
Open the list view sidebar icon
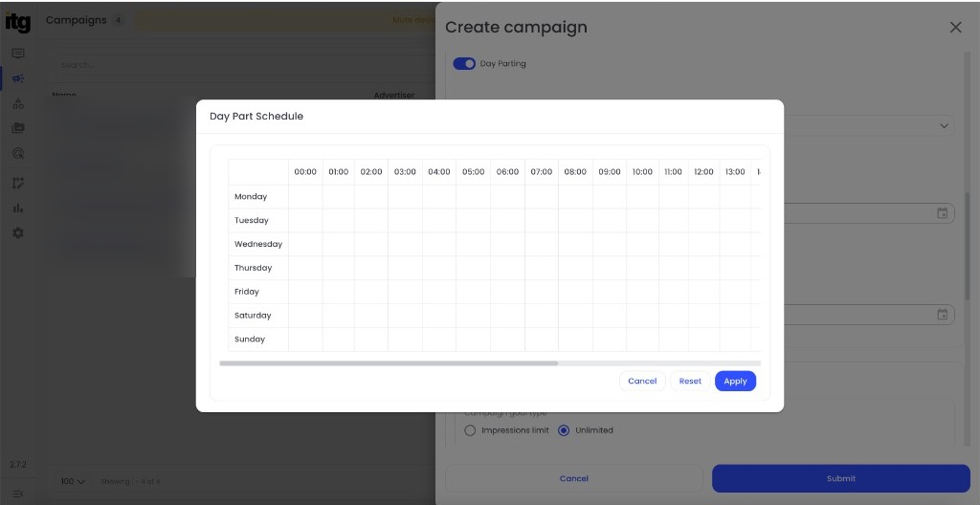coord(18,54)
